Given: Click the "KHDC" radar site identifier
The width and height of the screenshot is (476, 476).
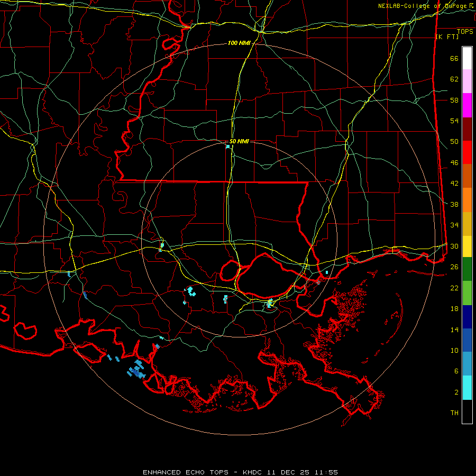Looking at the screenshot, I should [x=253, y=472].
